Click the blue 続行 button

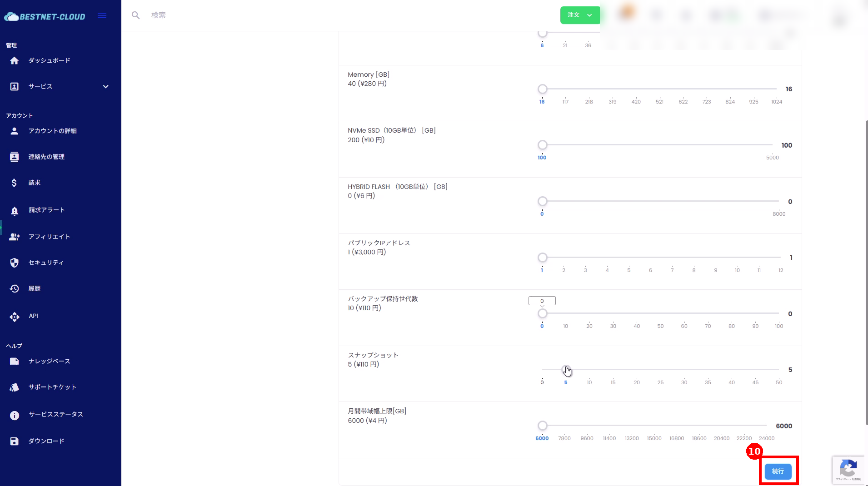click(778, 471)
